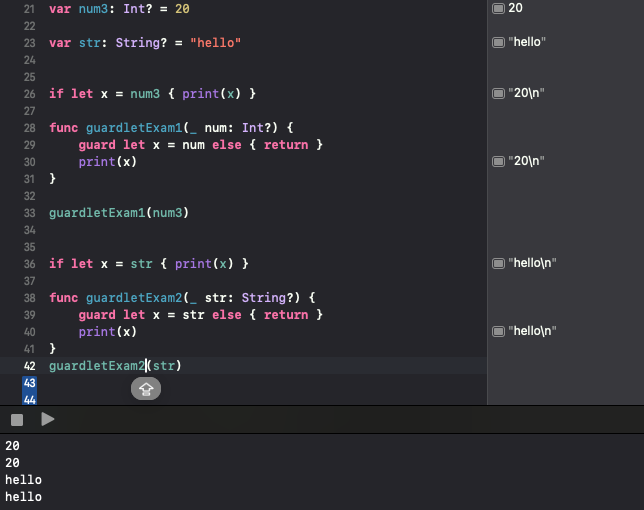Click the String? type on line 38
This screenshot has height=510, width=644.
point(267,298)
